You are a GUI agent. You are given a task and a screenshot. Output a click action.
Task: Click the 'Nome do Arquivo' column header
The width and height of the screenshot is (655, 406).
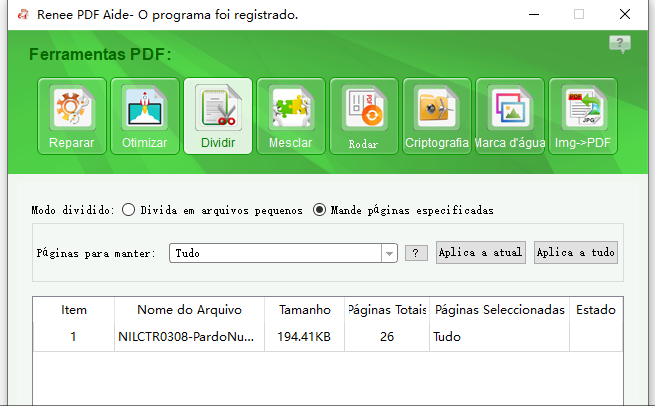[x=190, y=310]
